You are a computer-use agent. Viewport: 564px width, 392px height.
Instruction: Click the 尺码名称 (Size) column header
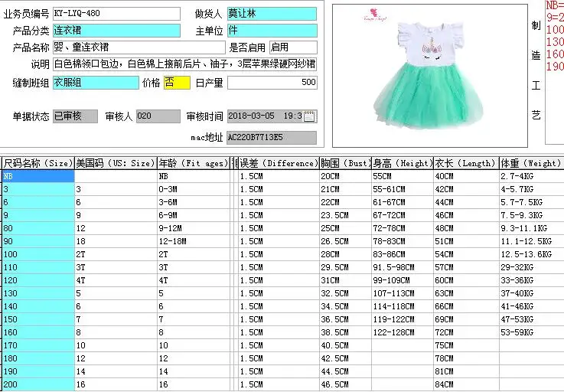point(38,163)
